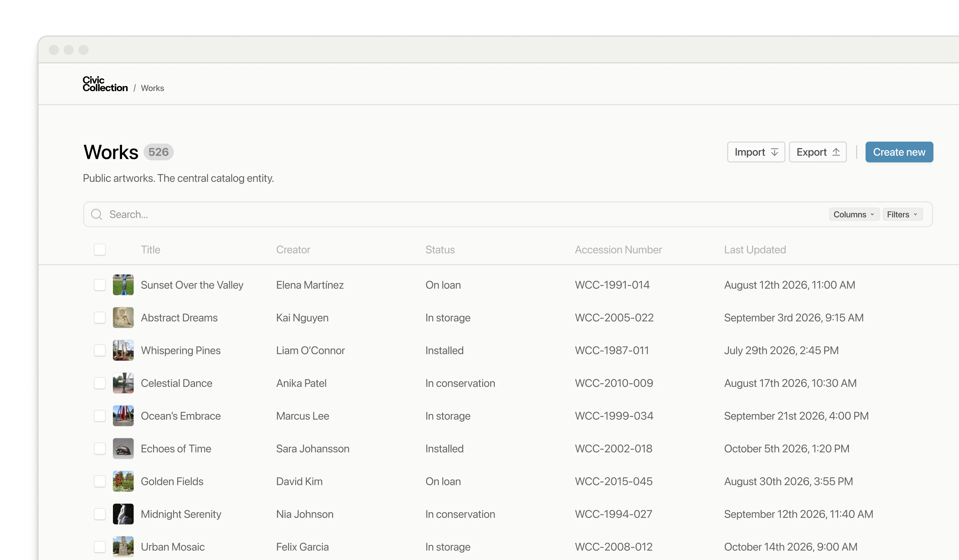Open the Ocean's Embrace thumbnail

click(x=123, y=416)
